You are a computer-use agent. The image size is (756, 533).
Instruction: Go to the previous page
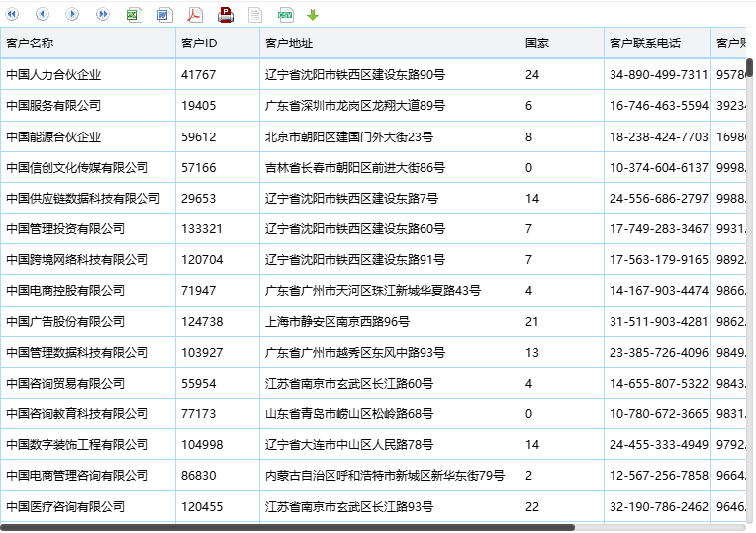coord(43,15)
